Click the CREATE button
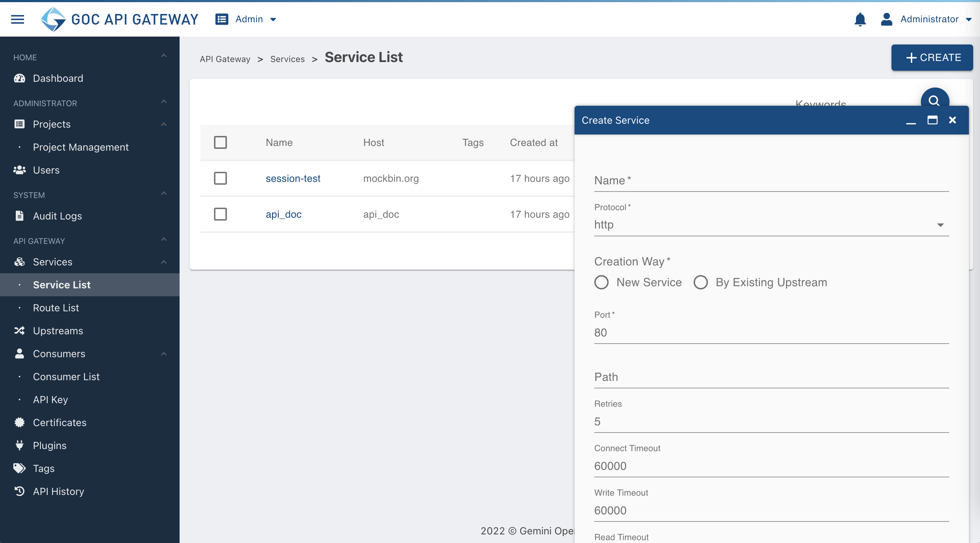This screenshot has height=543, width=980. 932,57
